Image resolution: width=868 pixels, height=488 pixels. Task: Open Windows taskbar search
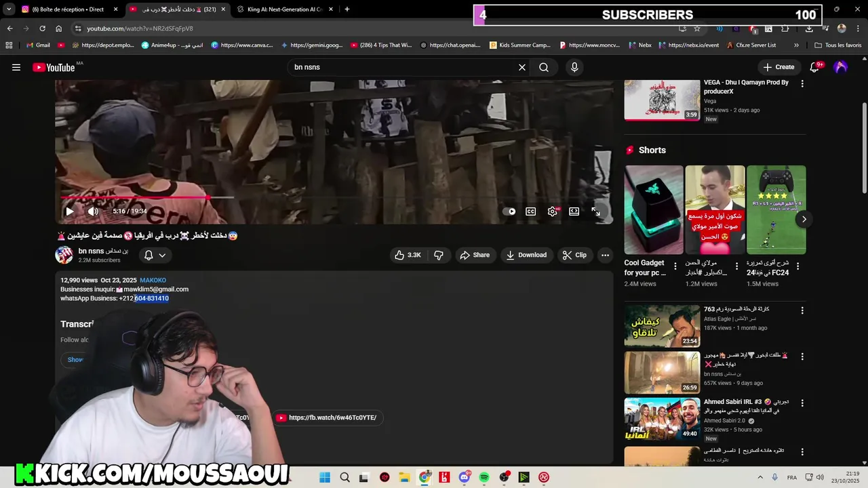tap(344, 477)
